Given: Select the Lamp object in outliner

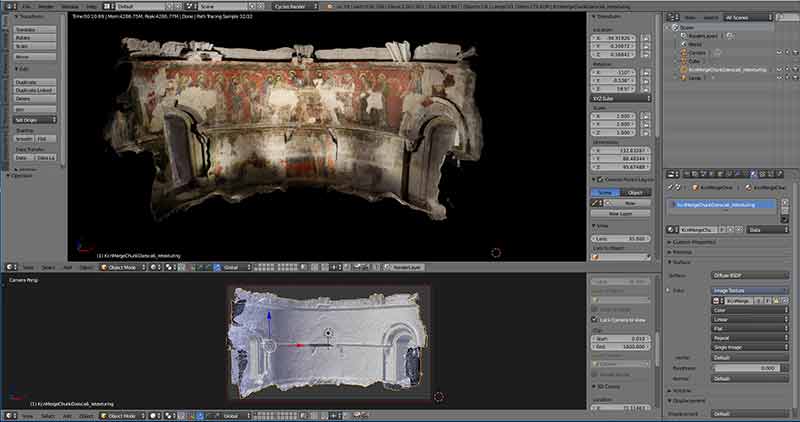Looking at the screenshot, I should click(x=690, y=78).
